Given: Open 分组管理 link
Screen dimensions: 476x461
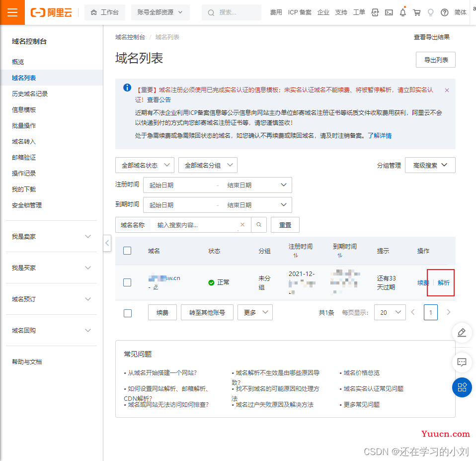Looking at the screenshot, I should click(389, 165).
